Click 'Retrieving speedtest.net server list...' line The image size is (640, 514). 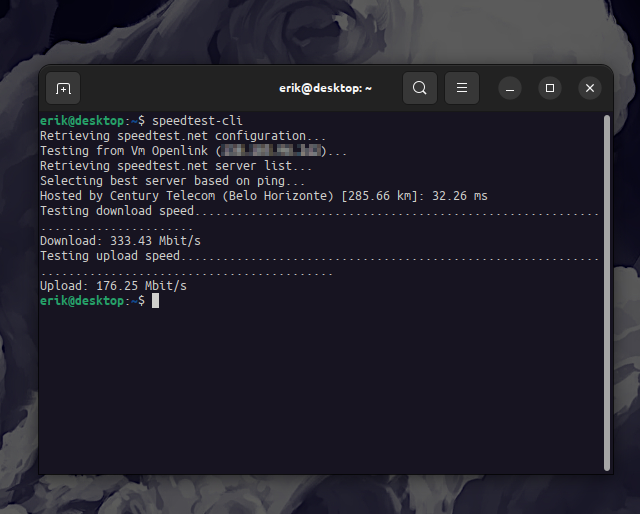point(176,166)
